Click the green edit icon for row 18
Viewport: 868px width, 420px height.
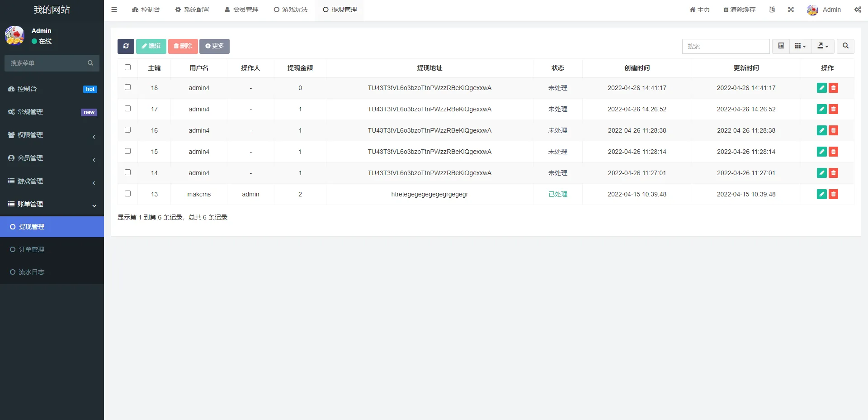click(821, 88)
